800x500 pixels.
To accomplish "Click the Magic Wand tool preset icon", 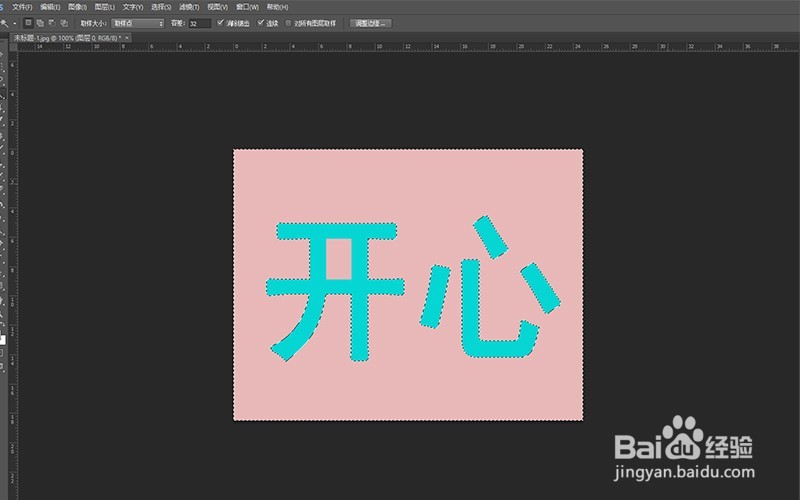I will point(5,23).
